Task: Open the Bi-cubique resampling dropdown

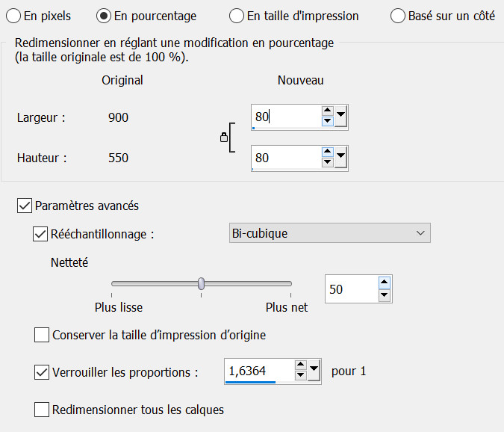Action: click(329, 234)
